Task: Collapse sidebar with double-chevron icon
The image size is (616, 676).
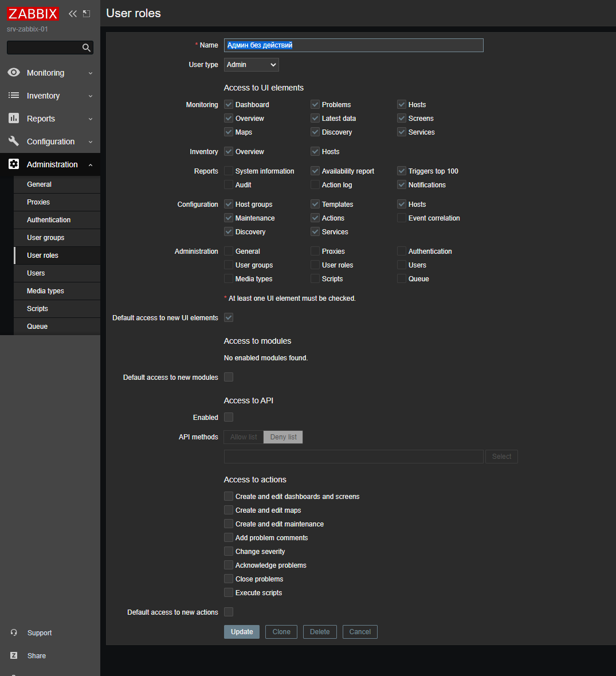Action: tap(73, 14)
